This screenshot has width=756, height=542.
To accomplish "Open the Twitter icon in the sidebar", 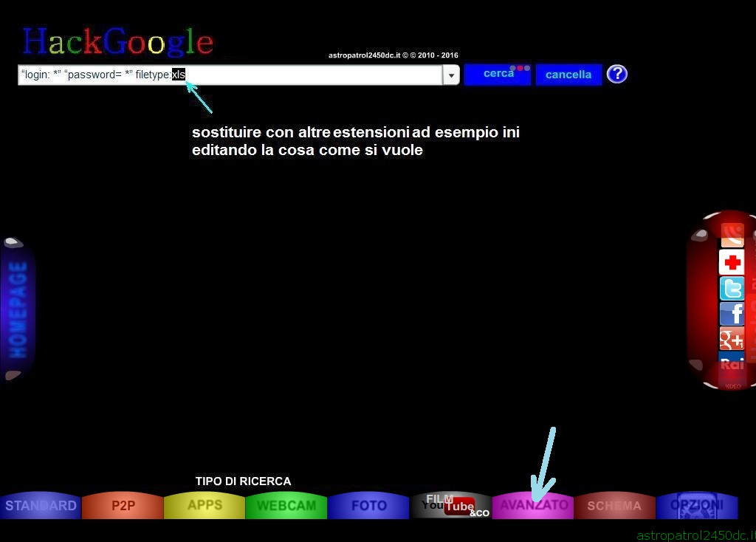I will [732, 289].
